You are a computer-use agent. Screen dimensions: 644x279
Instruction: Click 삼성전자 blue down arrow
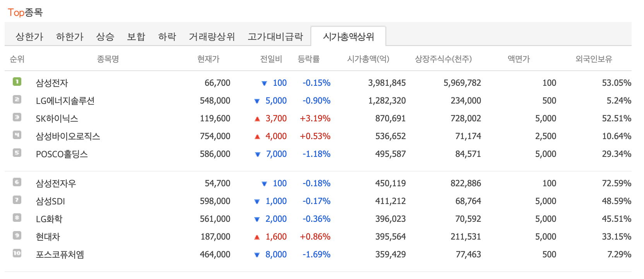pyautogui.click(x=264, y=83)
